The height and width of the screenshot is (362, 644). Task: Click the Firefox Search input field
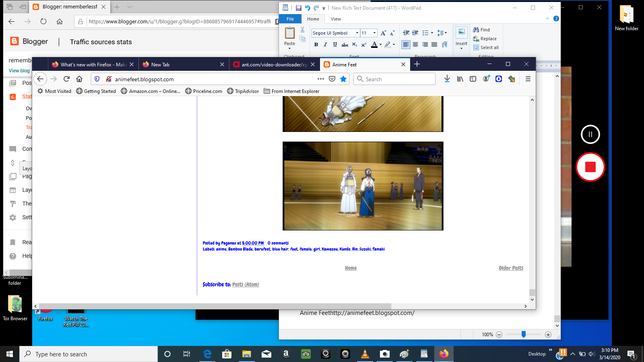[394, 79]
